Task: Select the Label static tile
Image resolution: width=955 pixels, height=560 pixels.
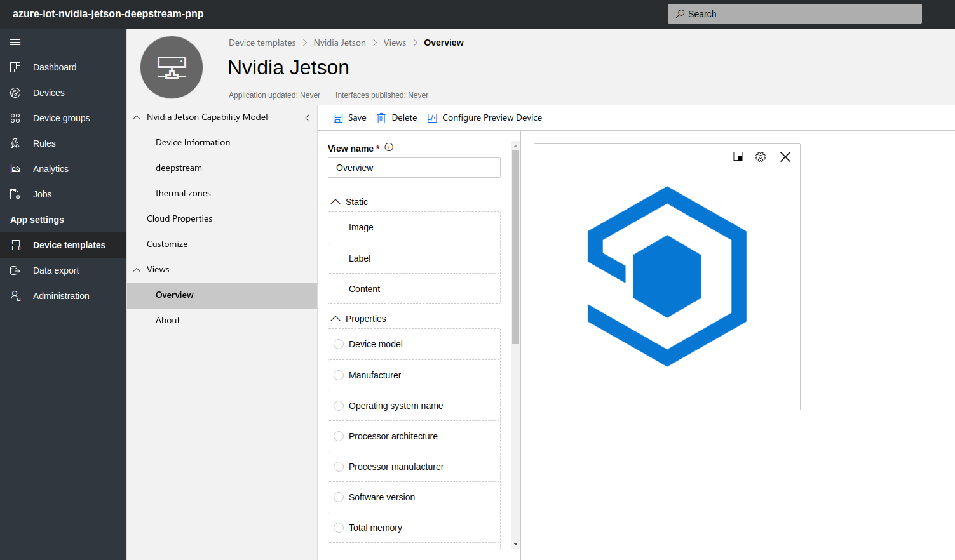Action: point(414,258)
